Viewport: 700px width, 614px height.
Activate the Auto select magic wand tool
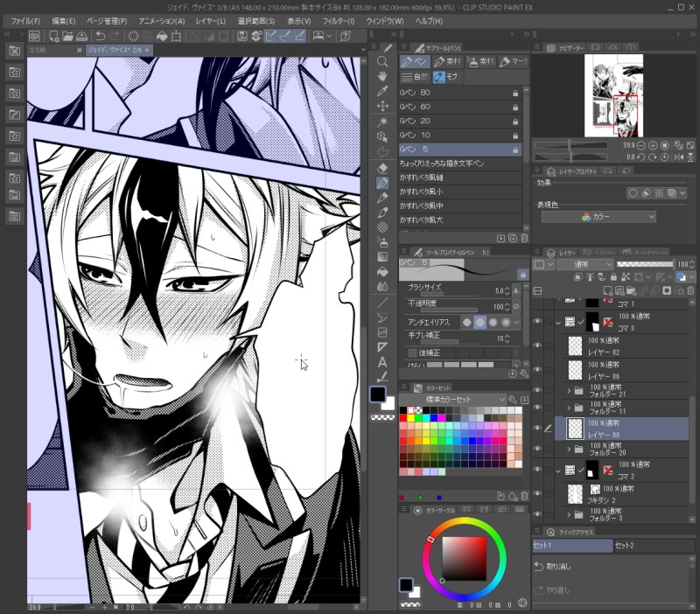[382, 122]
